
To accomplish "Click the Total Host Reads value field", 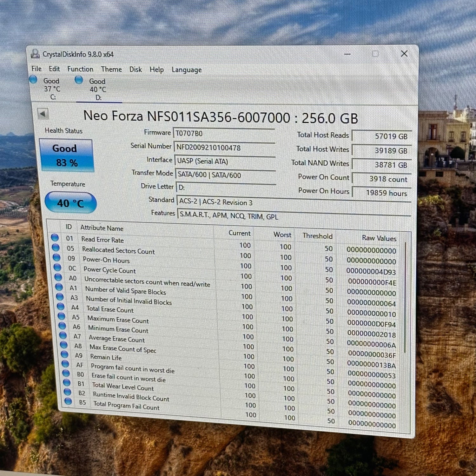I will [382, 136].
